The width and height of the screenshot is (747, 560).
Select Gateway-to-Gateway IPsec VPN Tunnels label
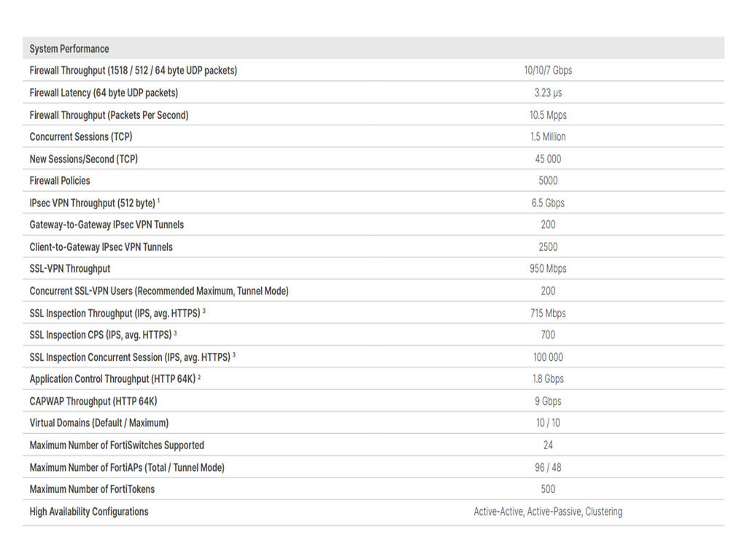[107, 225]
